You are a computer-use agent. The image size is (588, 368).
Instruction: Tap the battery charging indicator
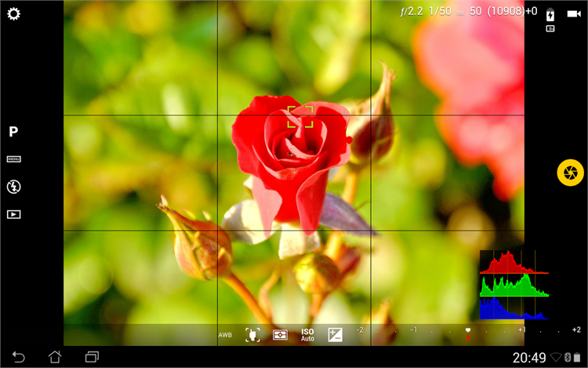(x=550, y=15)
